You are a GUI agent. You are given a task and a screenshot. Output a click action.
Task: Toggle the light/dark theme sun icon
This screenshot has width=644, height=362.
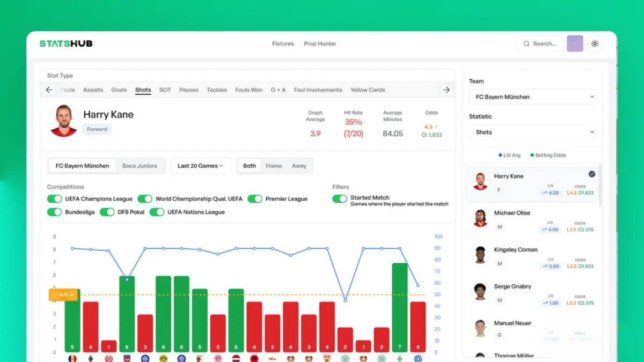[x=595, y=44]
